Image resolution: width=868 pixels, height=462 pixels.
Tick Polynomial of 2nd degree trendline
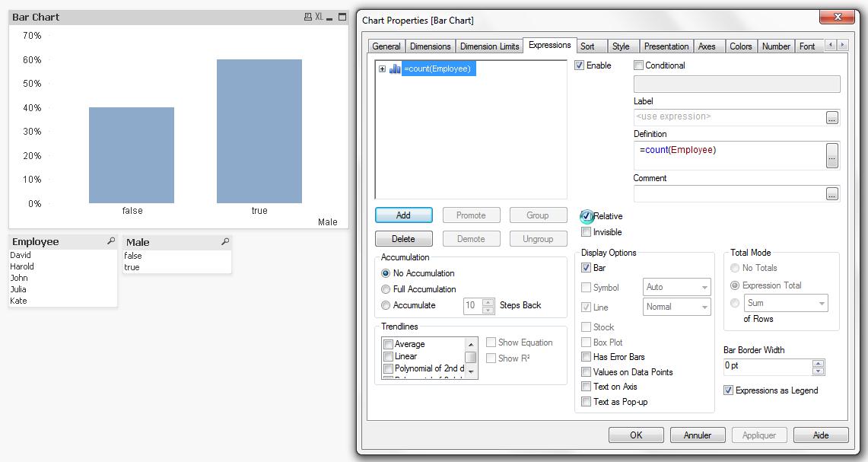pos(389,368)
